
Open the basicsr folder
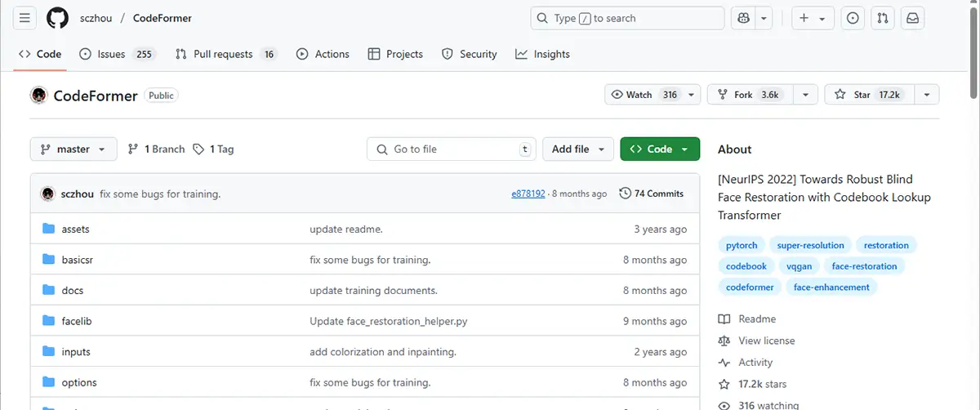tap(78, 260)
